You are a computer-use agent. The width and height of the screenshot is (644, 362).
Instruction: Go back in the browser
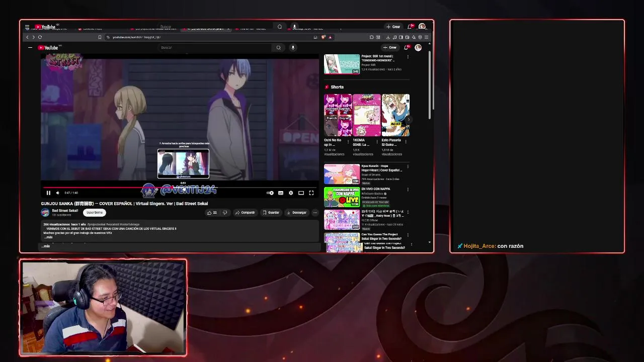28,37
